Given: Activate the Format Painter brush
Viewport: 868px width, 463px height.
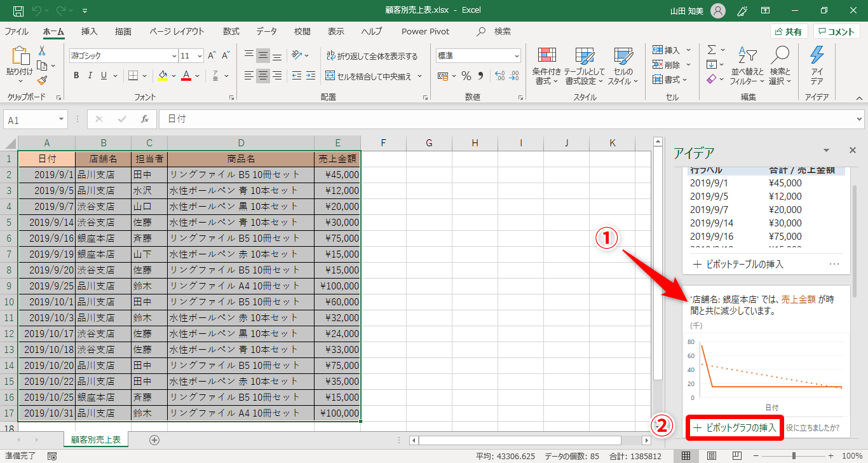Looking at the screenshot, I should click(x=42, y=80).
